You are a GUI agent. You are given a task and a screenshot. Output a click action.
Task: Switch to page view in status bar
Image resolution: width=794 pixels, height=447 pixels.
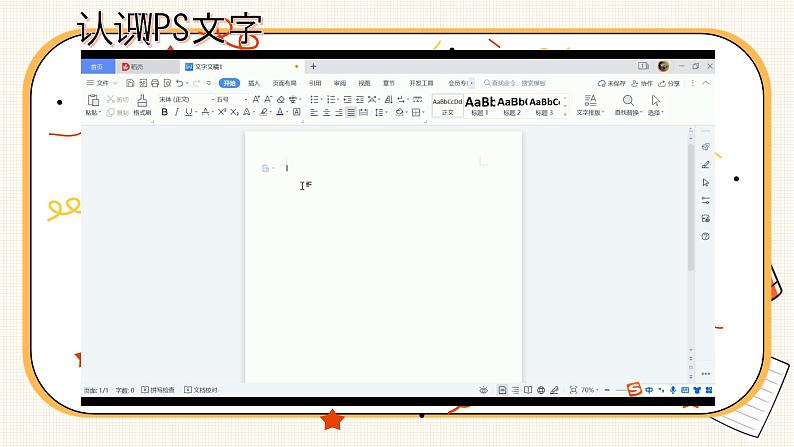click(502, 390)
